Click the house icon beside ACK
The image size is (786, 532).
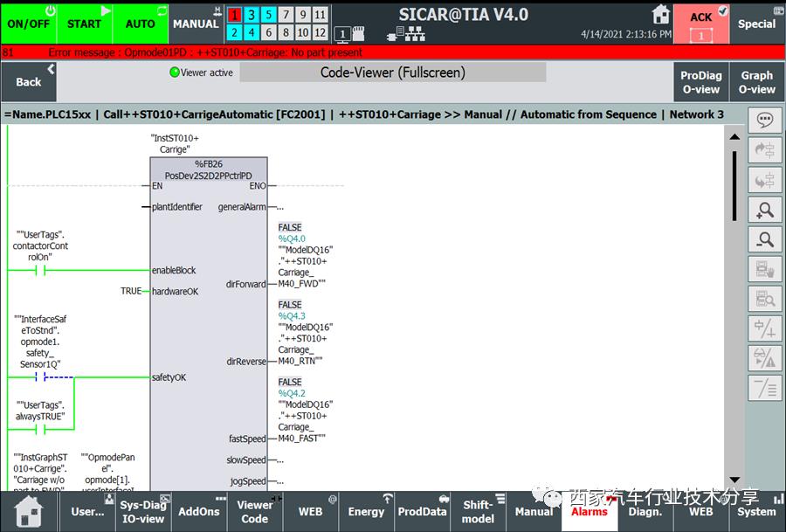[661, 15]
